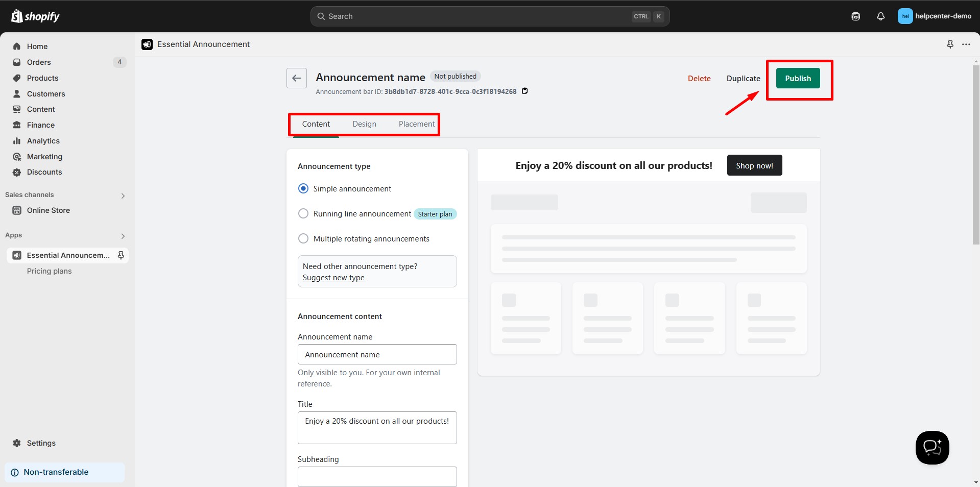Screen dimensions: 980x487
Task: Click the Title text field
Action: click(x=377, y=427)
